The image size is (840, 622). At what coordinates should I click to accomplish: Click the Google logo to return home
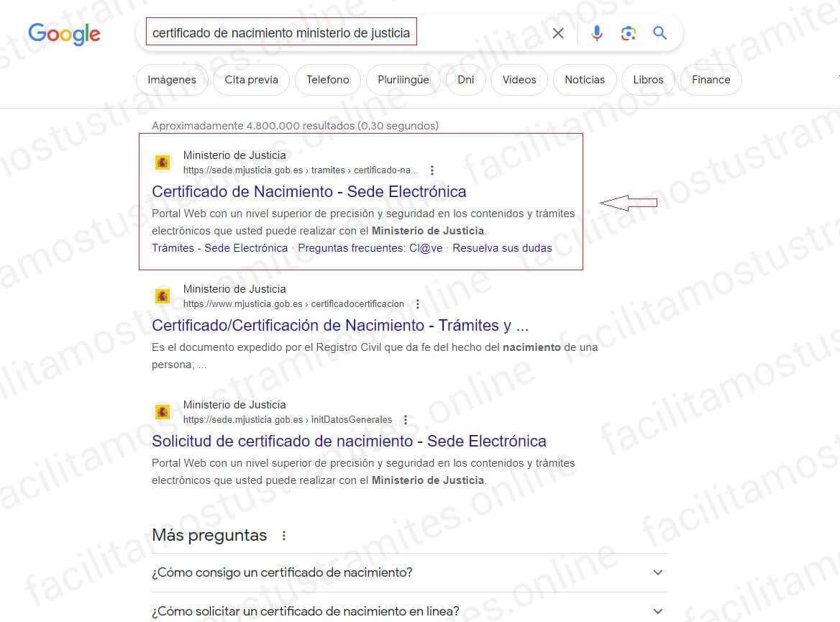63,34
